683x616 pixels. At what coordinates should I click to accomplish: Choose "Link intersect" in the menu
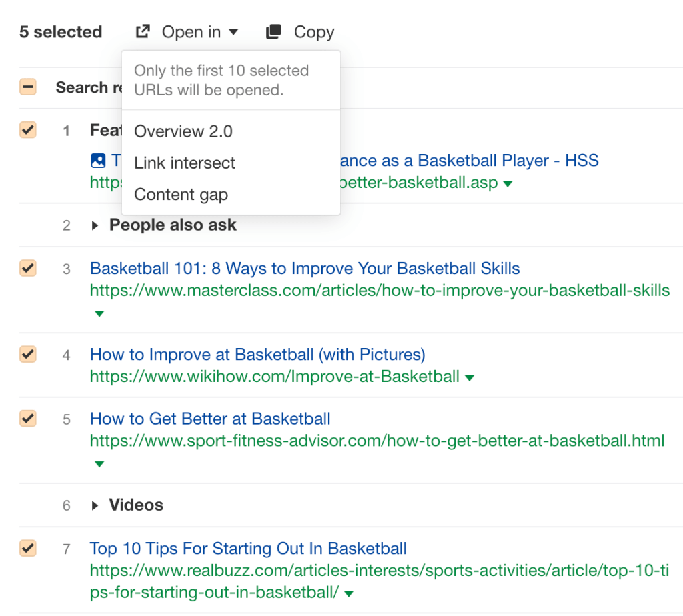pos(185,163)
